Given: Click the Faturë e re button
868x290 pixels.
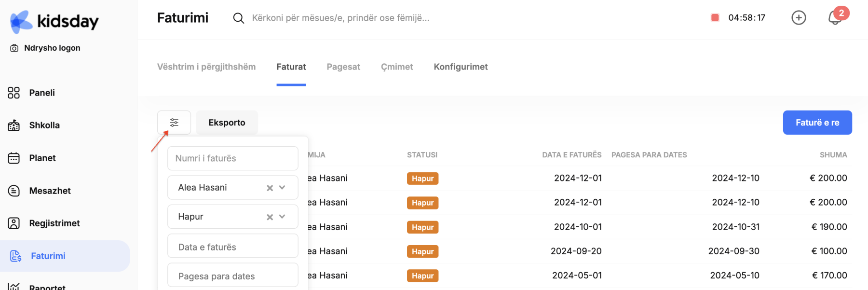Looking at the screenshot, I should coord(817,123).
